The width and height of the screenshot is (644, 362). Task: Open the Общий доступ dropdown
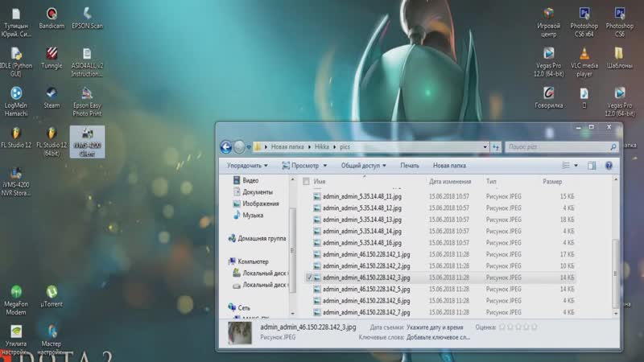[364, 166]
